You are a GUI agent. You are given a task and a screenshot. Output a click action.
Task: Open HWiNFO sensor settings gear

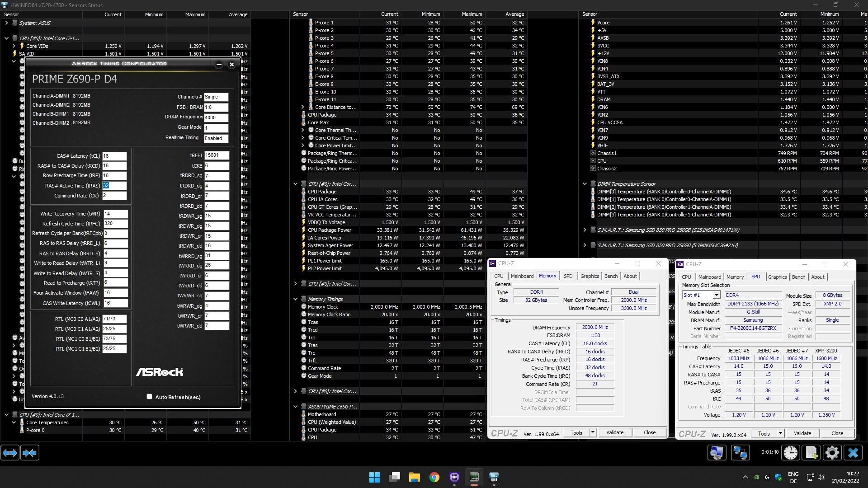[x=832, y=452]
